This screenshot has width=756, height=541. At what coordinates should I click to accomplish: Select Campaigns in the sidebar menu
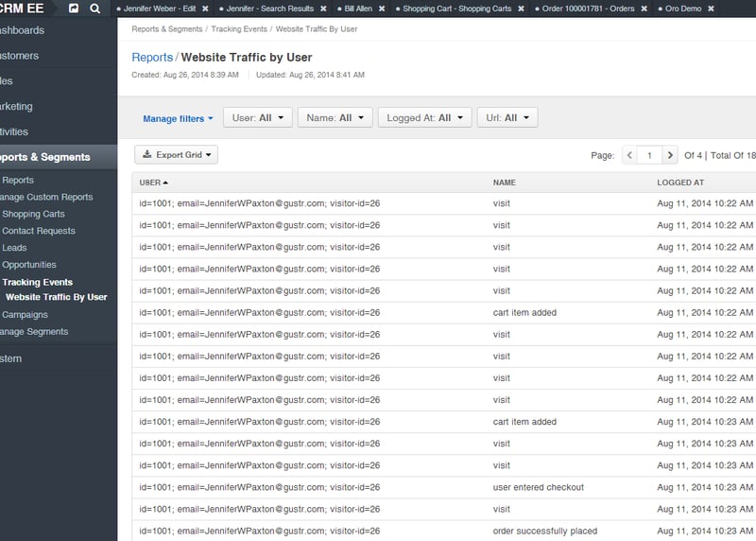[x=25, y=315]
